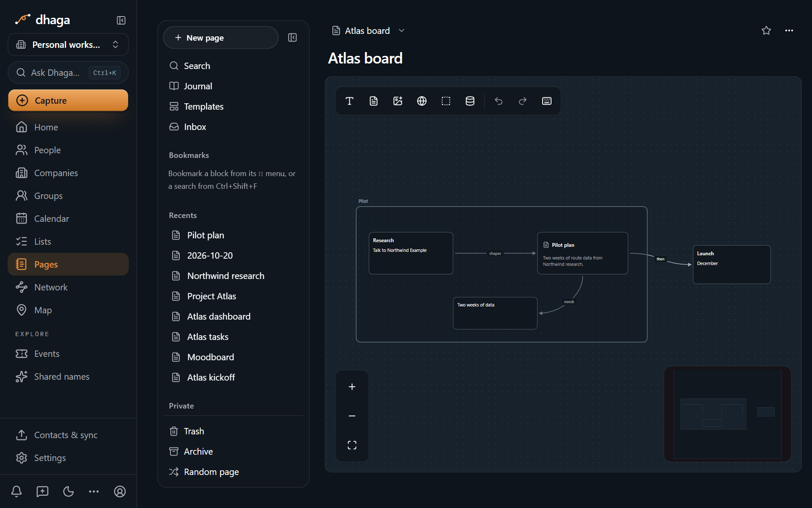Redo the canvas action

pos(523,101)
